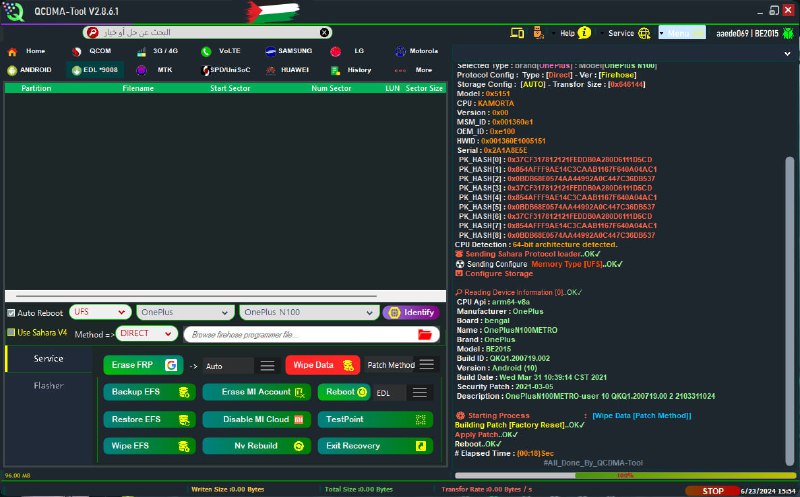Open the UFS storage type dropdown
Screen dimensions: 800x497
101,312
